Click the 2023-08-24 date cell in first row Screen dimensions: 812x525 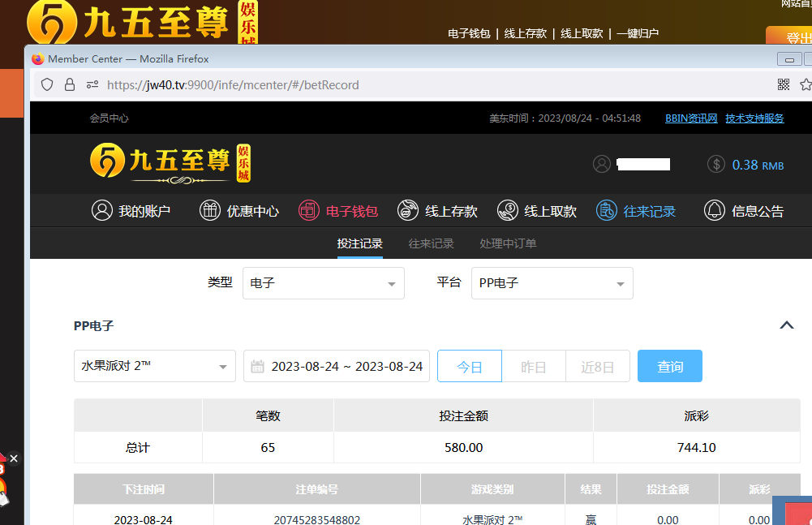tap(144, 520)
